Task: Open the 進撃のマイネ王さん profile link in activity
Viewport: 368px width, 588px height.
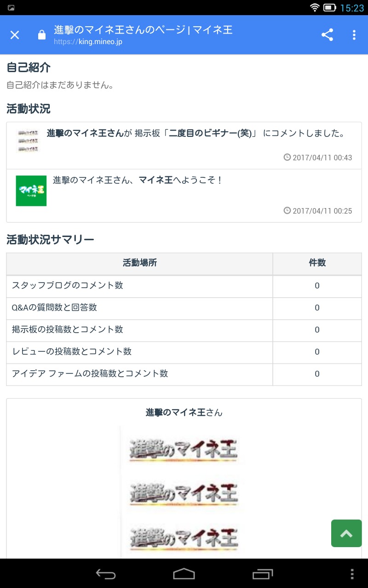Action: click(x=85, y=134)
